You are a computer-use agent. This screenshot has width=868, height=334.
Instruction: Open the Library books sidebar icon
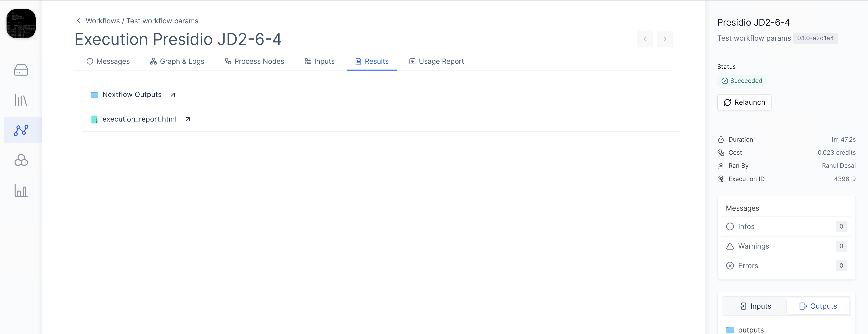(x=21, y=100)
